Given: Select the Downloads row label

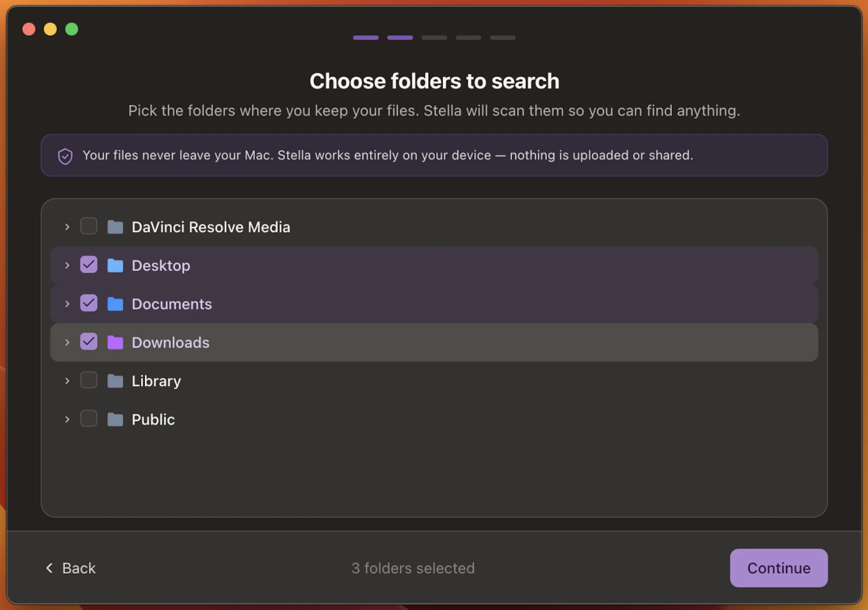Looking at the screenshot, I should click(170, 342).
